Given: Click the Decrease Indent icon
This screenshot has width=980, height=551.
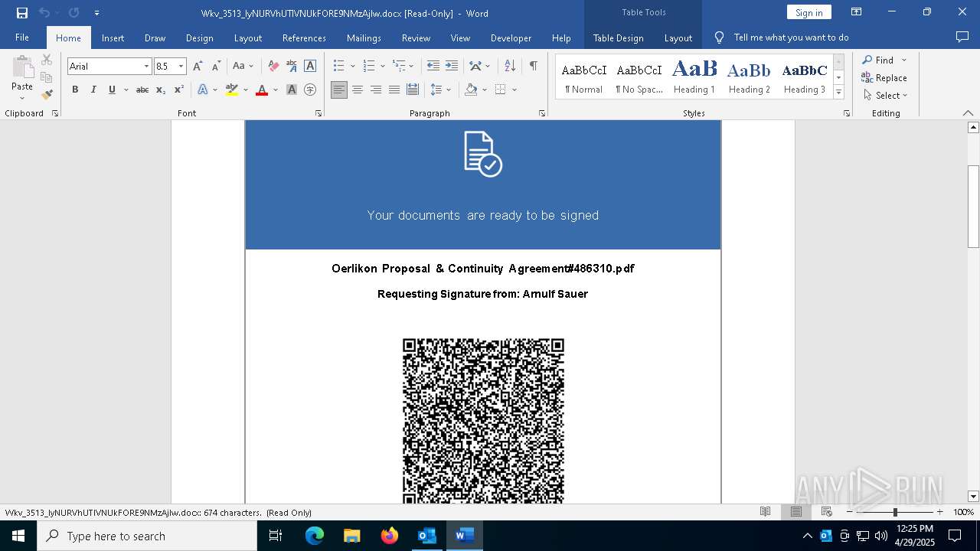Looking at the screenshot, I should [x=433, y=67].
